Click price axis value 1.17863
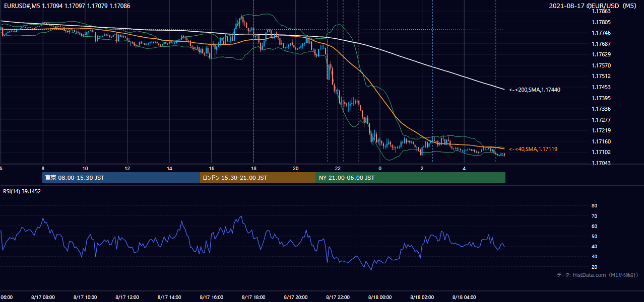 pyautogui.click(x=601, y=11)
